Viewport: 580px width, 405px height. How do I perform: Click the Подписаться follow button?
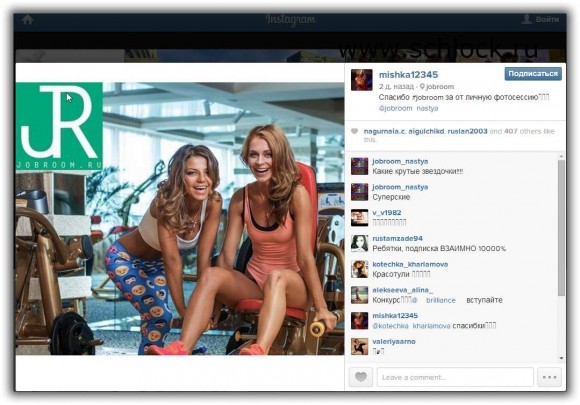(533, 74)
